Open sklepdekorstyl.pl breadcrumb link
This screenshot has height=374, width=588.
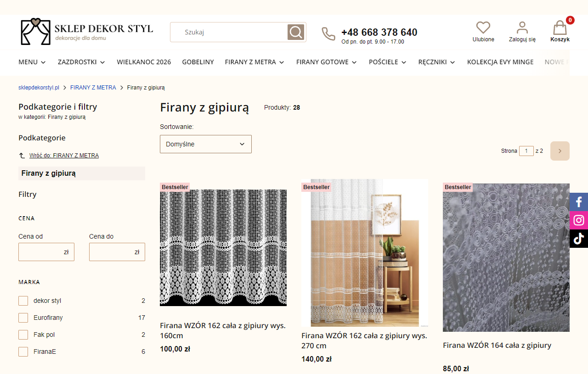(x=39, y=87)
